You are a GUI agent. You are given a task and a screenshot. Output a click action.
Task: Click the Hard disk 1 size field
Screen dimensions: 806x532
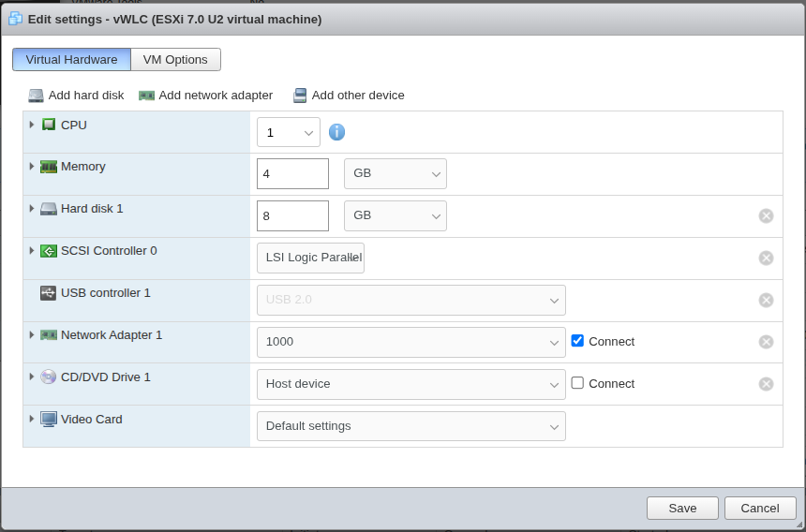(x=292, y=215)
